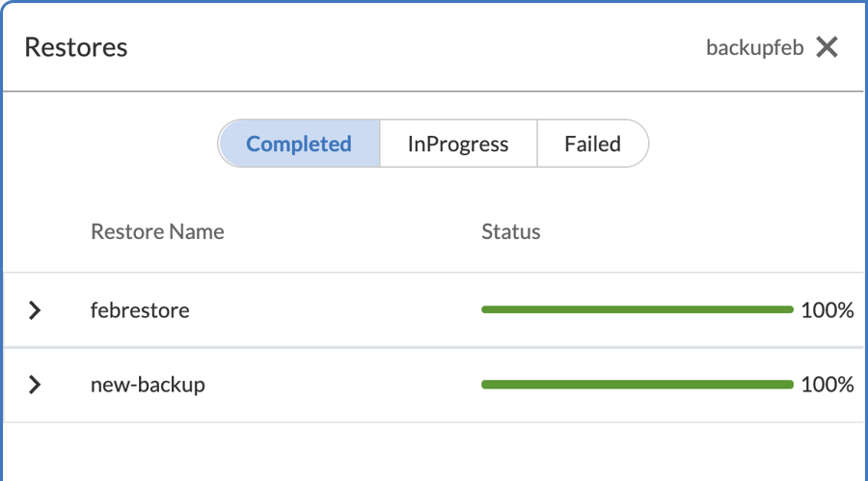Click the blank header cell left of Restore Name
Image resolution: width=868 pixels, height=481 pixels.
[39, 231]
